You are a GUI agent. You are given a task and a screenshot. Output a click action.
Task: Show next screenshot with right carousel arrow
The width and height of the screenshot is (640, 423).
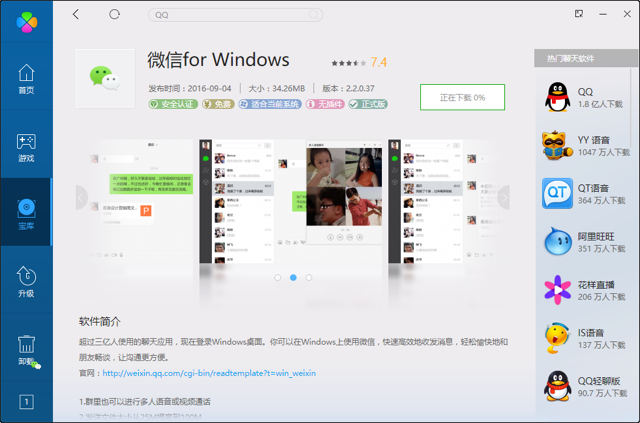coord(504,198)
